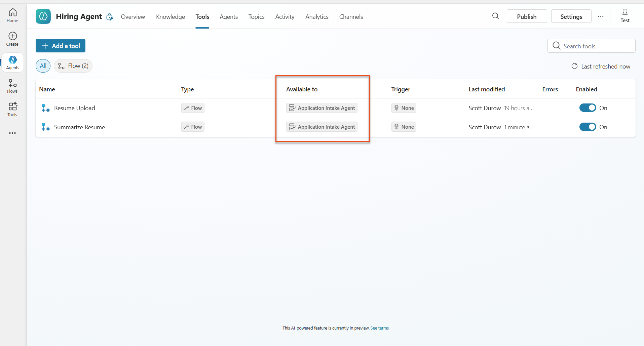Viewport: 644px width, 346px height.
Task: Go to Home in the sidebar
Action: pos(12,15)
